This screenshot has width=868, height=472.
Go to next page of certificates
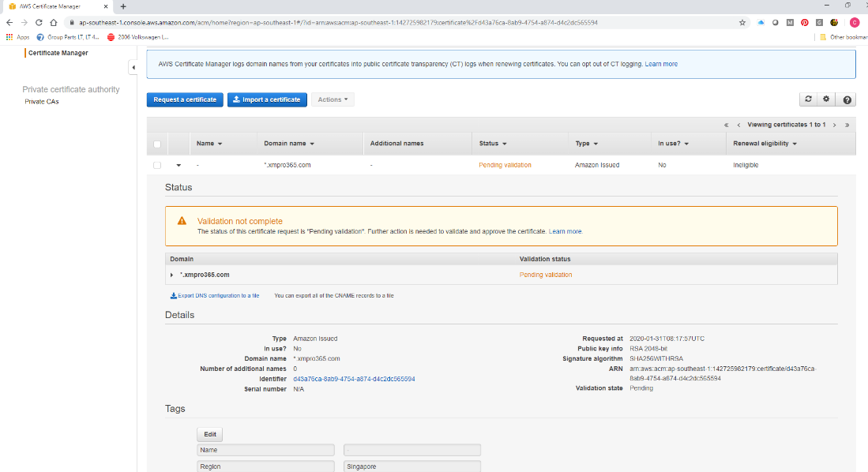click(x=835, y=125)
